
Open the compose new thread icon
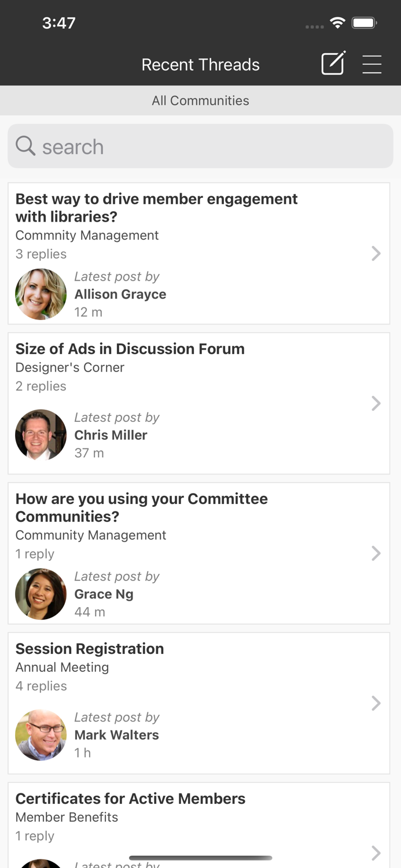point(333,64)
